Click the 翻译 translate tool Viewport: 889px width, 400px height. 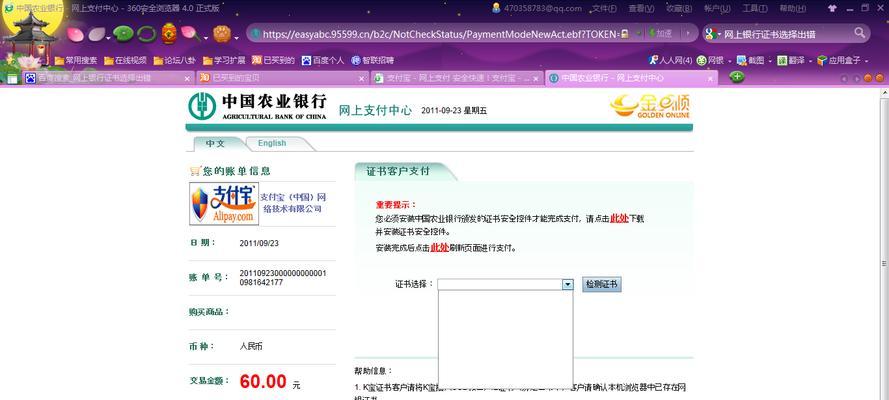(x=791, y=60)
